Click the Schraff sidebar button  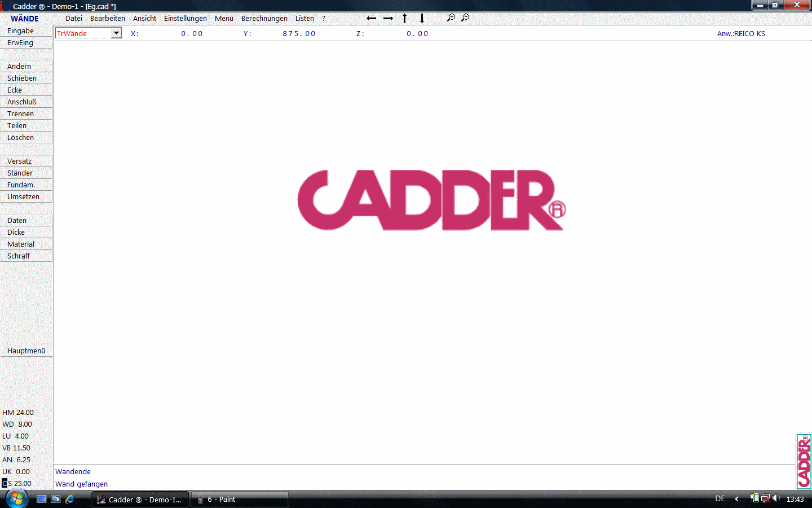[x=27, y=256]
